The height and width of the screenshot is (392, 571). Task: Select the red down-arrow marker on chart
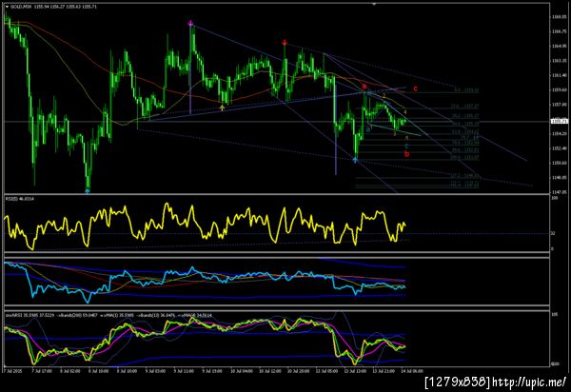pyautogui.click(x=285, y=43)
